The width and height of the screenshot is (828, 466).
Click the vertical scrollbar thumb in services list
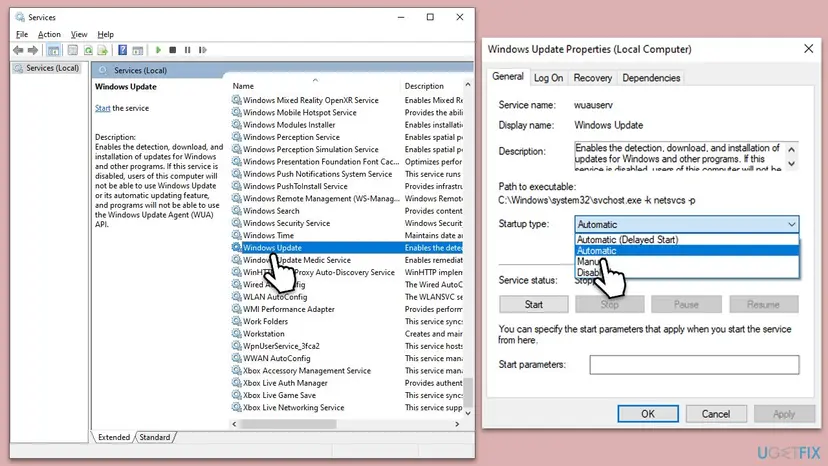467,393
